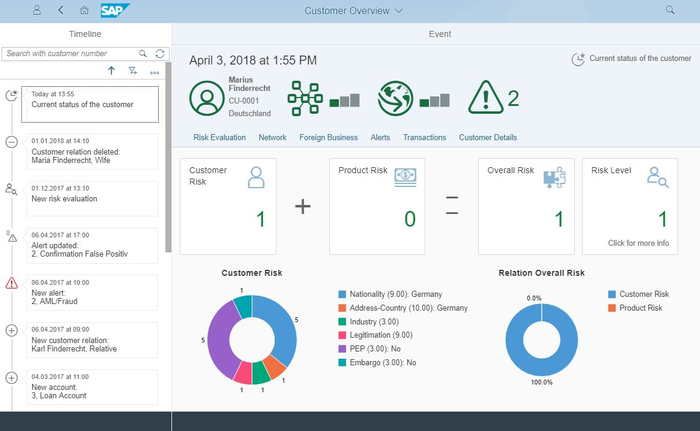Click Customer Risk legend item in Relation chart
This screenshot has height=431, width=700.
638,294
